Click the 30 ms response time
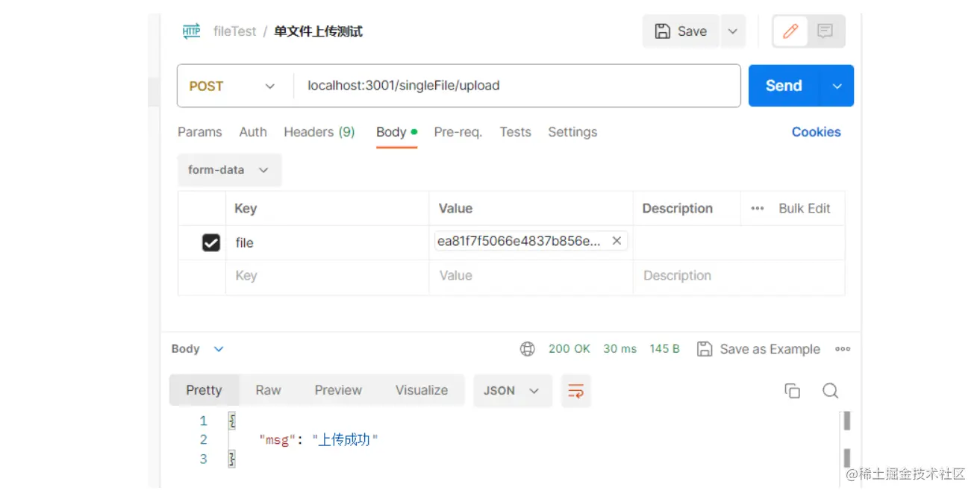The image size is (980, 496). click(x=619, y=349)
